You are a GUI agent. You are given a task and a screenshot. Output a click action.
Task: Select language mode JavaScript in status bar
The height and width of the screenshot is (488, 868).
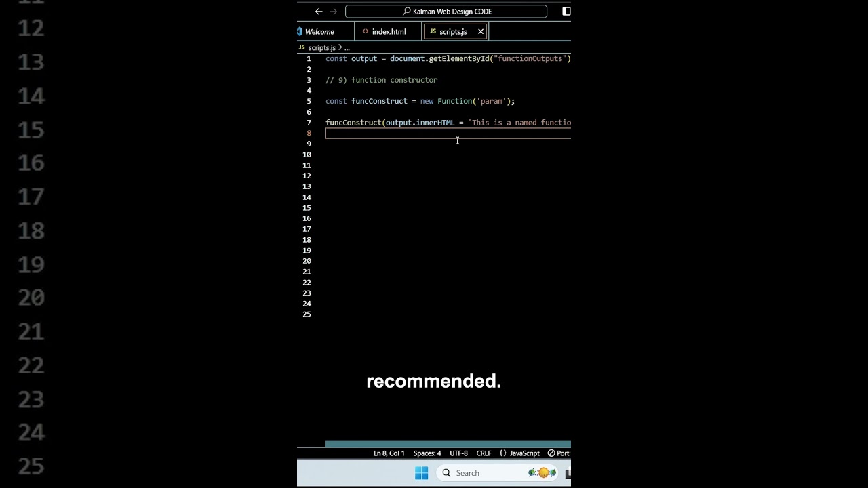pyautogui.click(x=524, y=453)
